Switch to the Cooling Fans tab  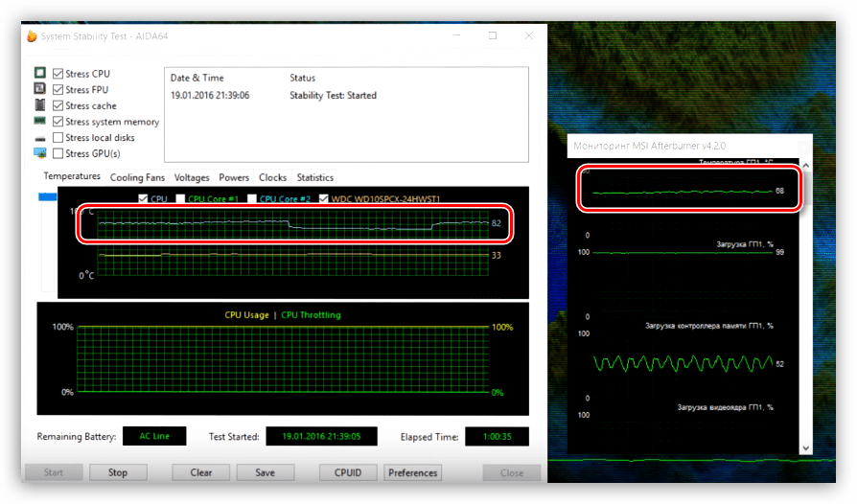pos(137,177)
